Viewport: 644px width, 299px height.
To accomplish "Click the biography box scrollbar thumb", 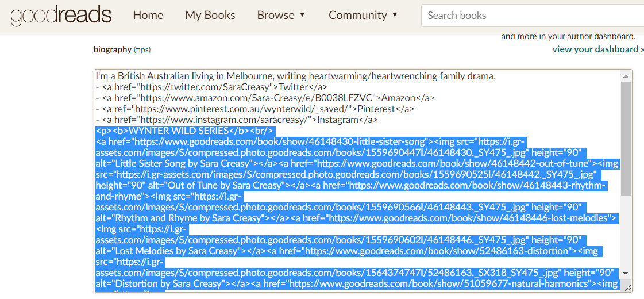I will click(x=626, y=138).
